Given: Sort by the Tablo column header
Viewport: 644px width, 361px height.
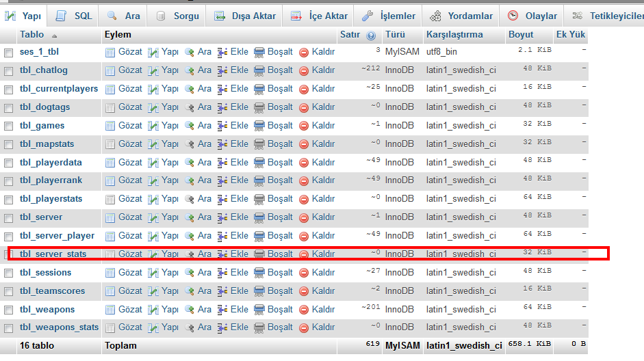Looking at the screenshot, I should pos(32,34).
